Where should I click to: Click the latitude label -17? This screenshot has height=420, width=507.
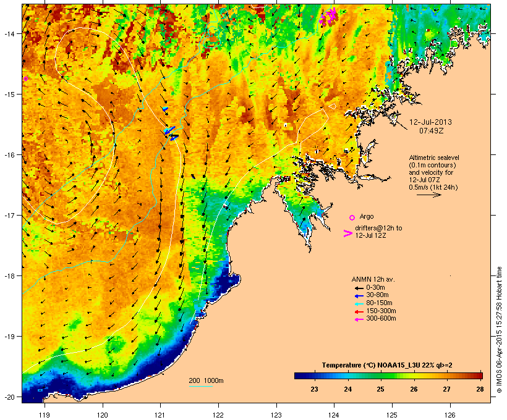9,215
